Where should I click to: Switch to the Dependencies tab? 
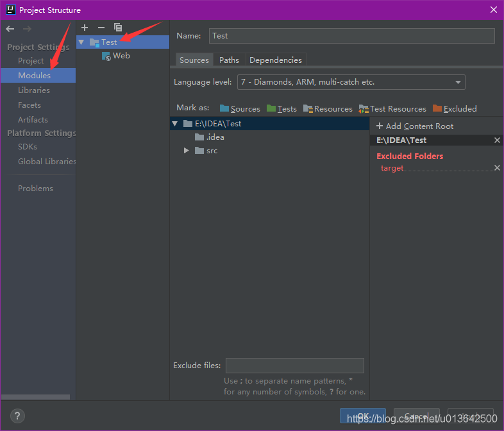coord(276,60)
